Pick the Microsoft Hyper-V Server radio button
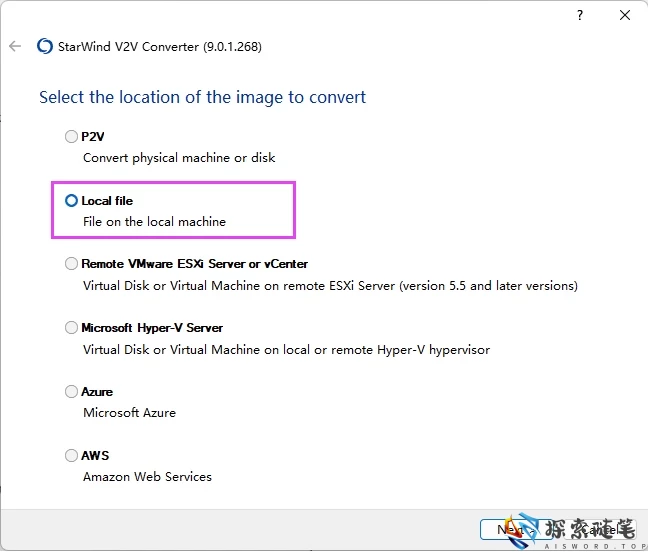Viewport: 648px width, 552px height. click(71, 328)
